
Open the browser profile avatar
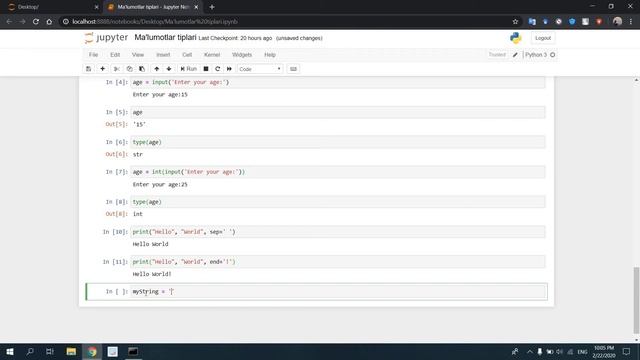click(617, 22)
